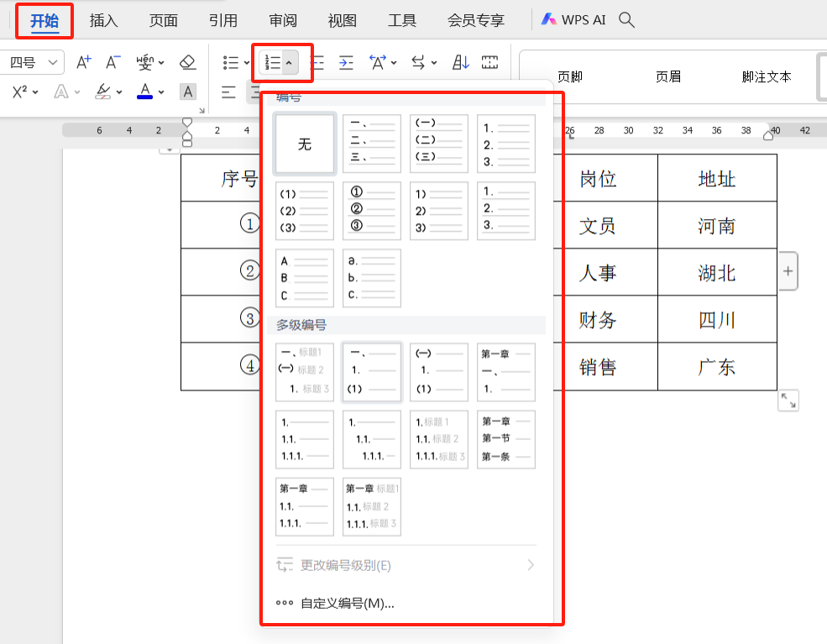Click the plus button to add table column
The height and width of the screenshot is (644, 827).
788,271
